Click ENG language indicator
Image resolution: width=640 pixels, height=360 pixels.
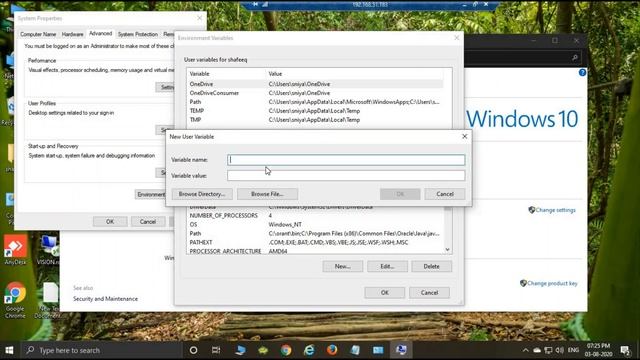[x=573, y=350]
